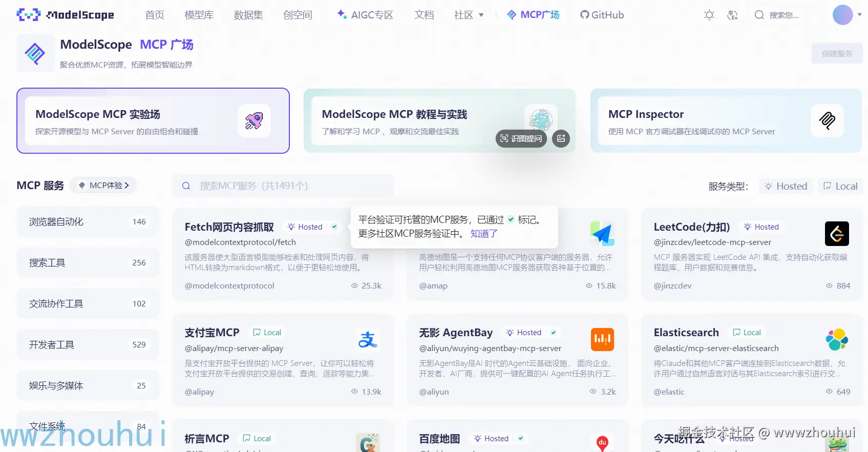Click the Local tag on Elasticsearch card
The image size is (868, 452).
tap(747, 333)
